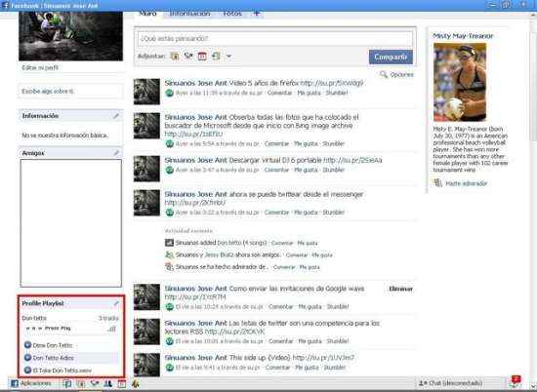Open the Chat (desconectado) panel
Screen dimensions: 537x392
click(450, 383)
